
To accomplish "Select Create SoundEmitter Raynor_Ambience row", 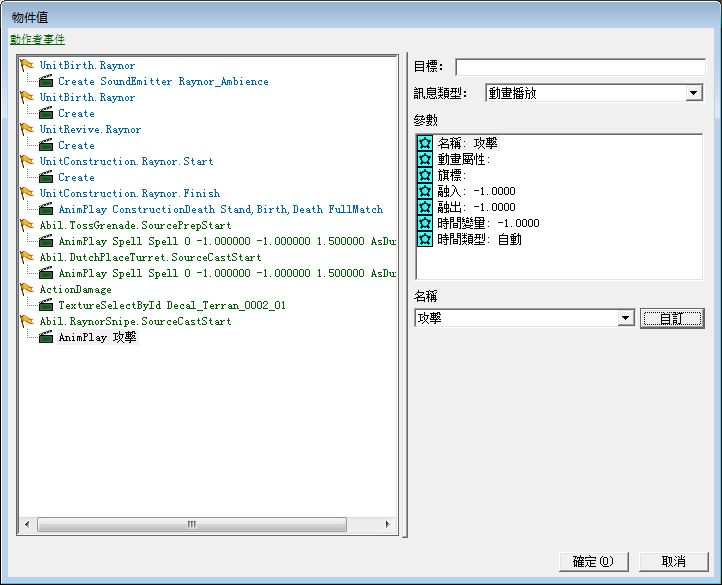I will [163, 82].
